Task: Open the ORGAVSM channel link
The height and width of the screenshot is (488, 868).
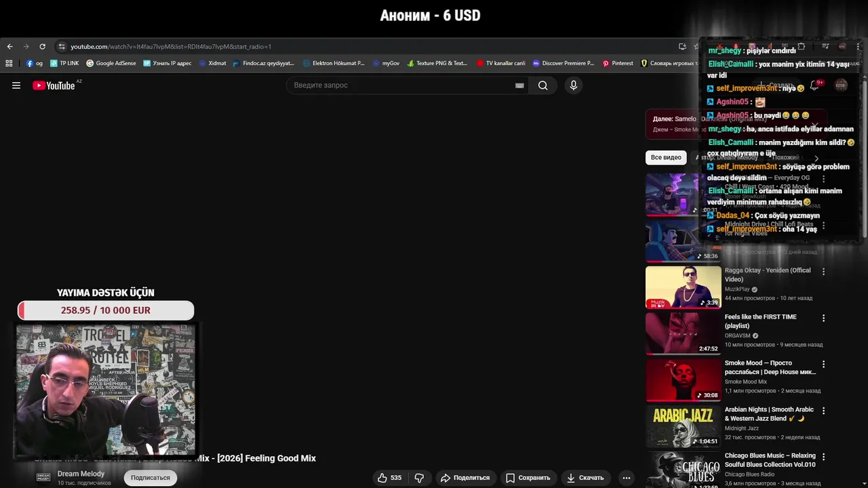Action: coord(738,335)
